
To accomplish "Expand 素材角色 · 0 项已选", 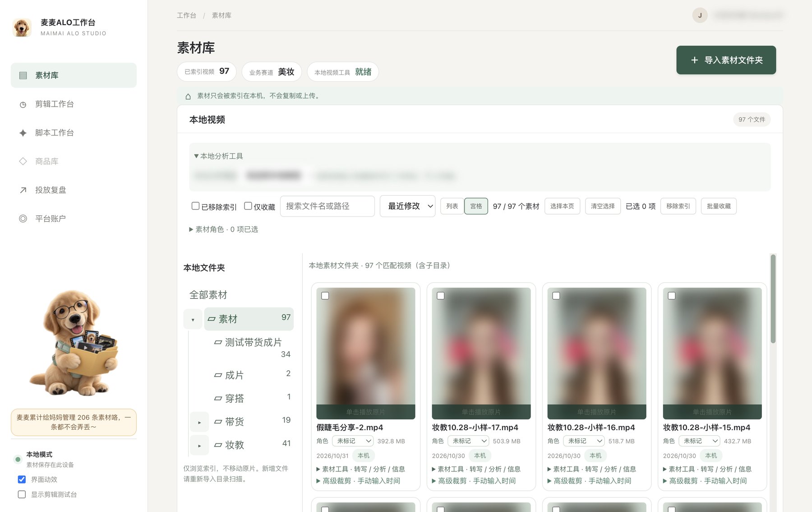I will point(223,229).
